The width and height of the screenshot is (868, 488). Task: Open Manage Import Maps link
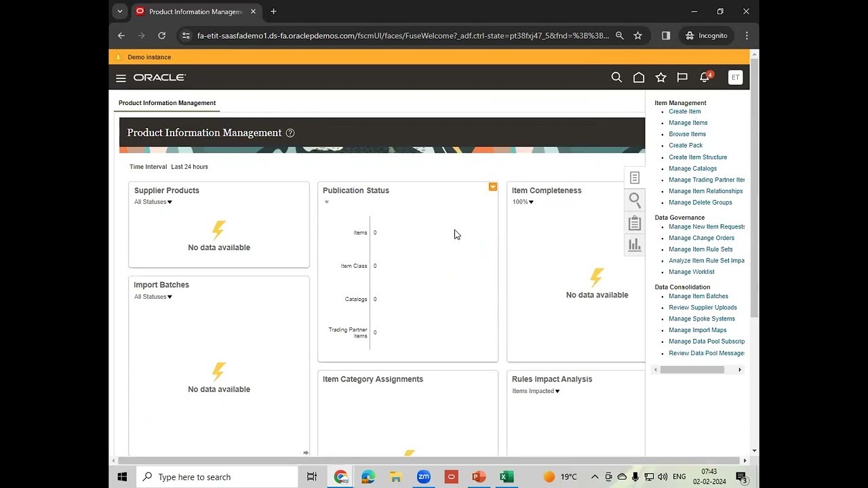(x=698, y=330)
